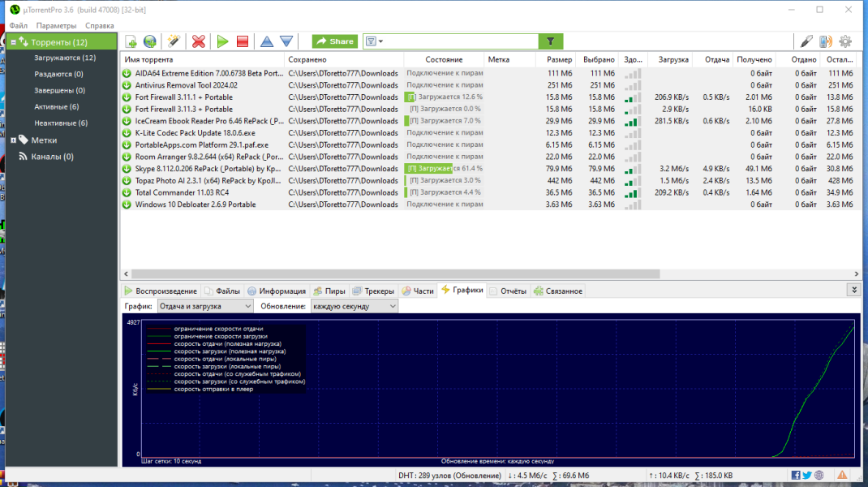
Task: Switch to the Части tab
Action: pos(418,291)
